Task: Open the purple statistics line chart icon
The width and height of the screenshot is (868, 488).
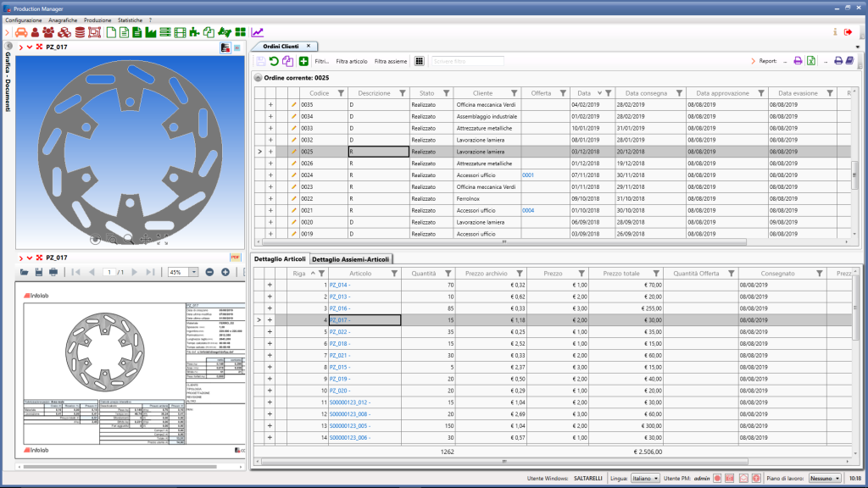Action: click(258, 33)
